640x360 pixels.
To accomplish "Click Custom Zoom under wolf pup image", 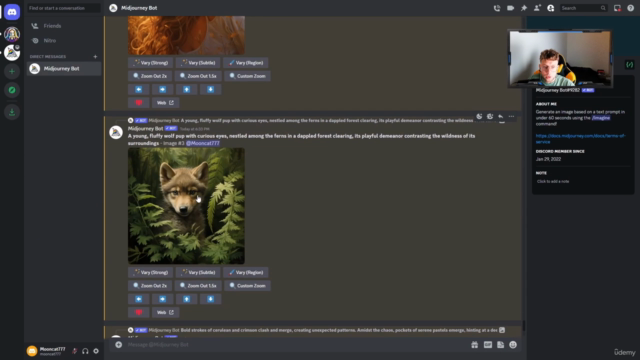I will click(247, 286).
